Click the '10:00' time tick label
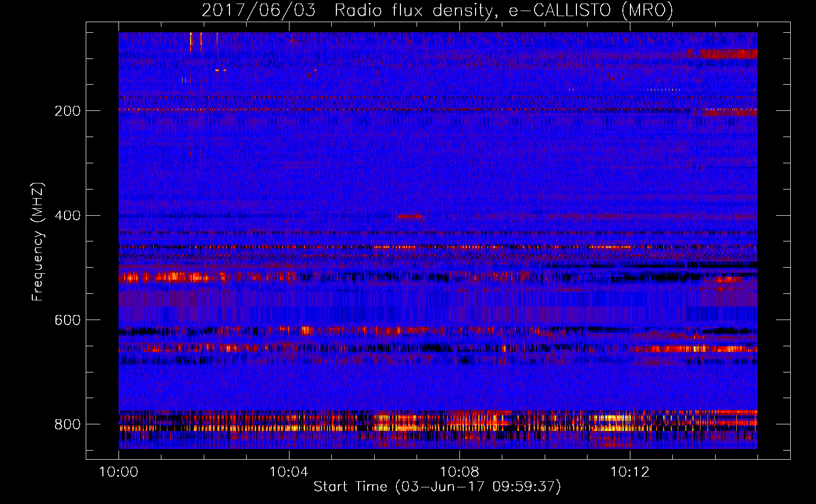 tap(119, 472)
